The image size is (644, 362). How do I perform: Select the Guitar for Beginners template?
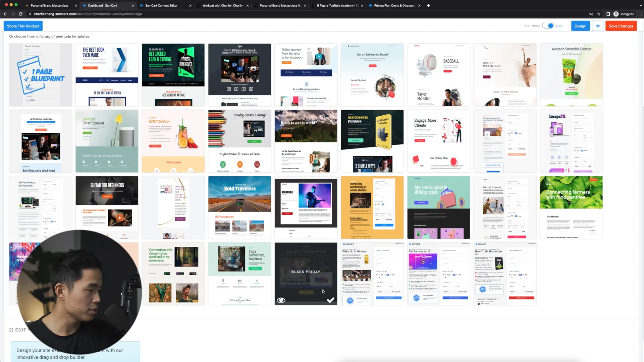[107, 207]
